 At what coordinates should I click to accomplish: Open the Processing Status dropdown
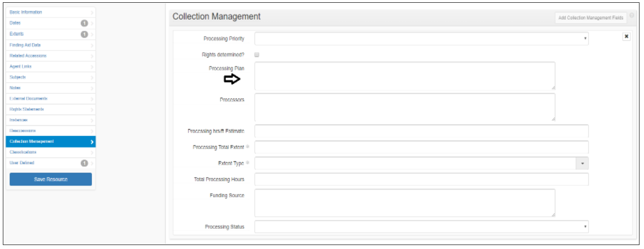(x=421, y=227)
